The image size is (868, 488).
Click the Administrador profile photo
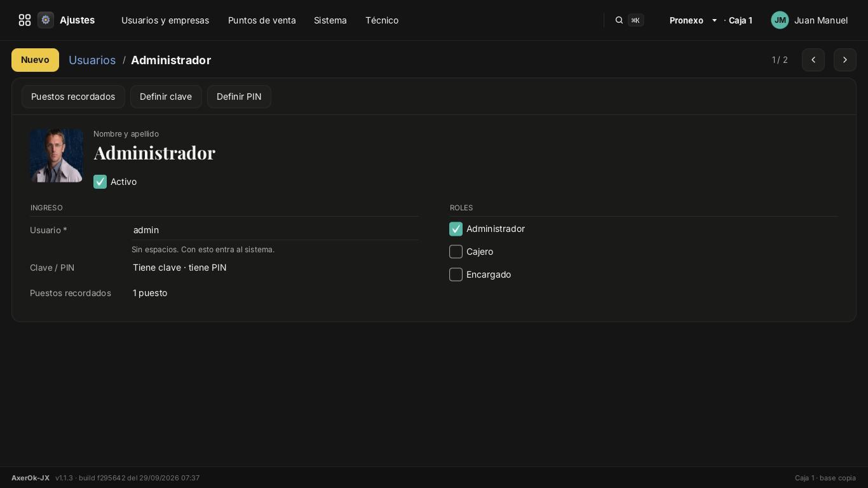pyautogui.click(x=57, y=156)
